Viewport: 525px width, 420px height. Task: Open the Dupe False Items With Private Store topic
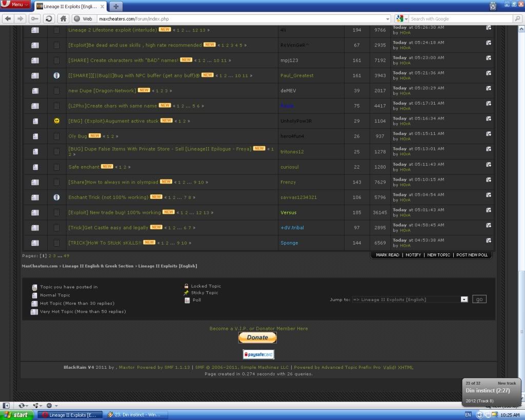click(x=160, y=149)
